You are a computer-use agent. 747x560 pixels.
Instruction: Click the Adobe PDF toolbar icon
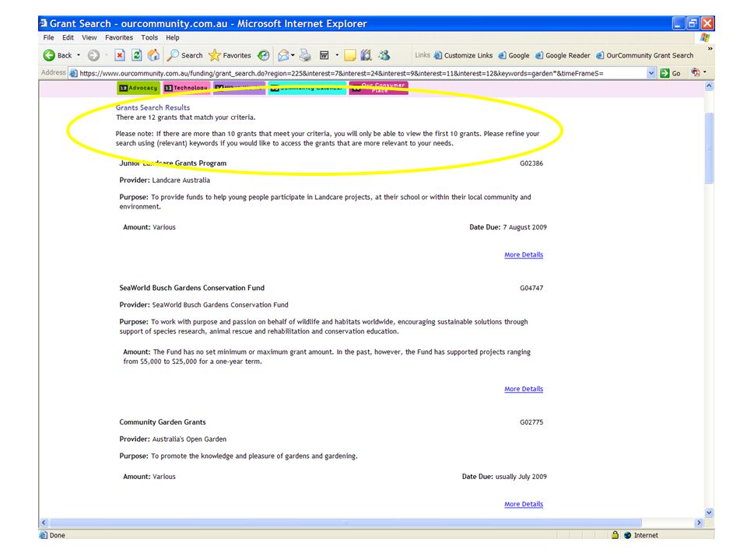[x=696, y=72]
